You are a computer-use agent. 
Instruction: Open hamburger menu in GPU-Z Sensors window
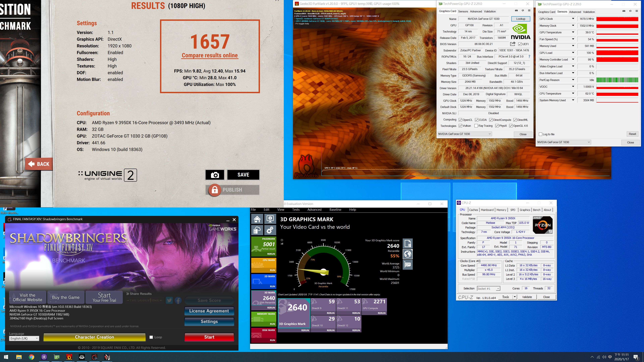pos(637,11)
